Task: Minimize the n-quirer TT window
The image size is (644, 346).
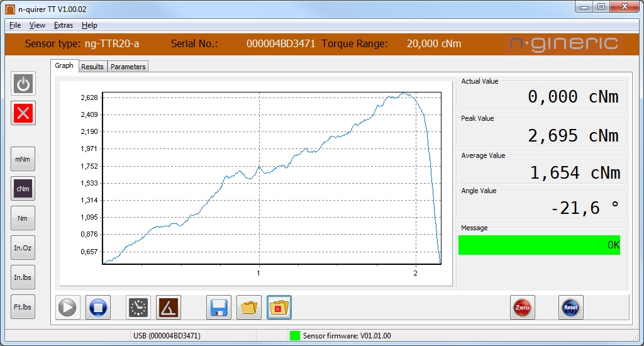Action: click(584, 6)
